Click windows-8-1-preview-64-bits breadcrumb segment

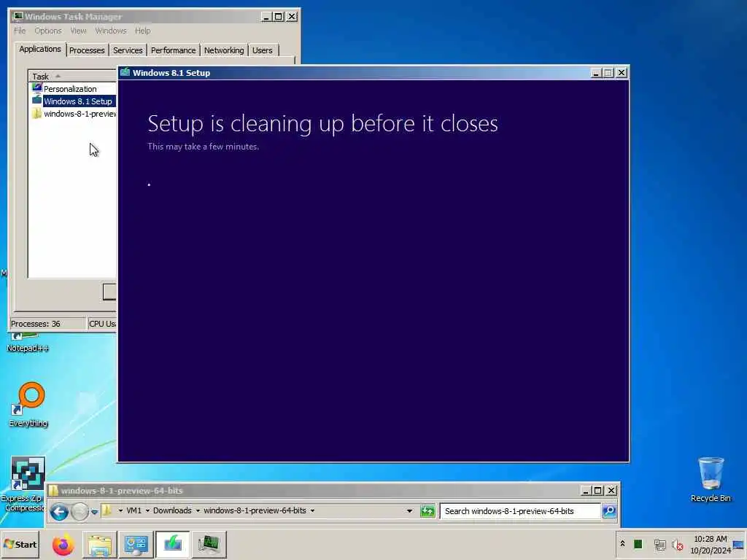pos(255,510)
